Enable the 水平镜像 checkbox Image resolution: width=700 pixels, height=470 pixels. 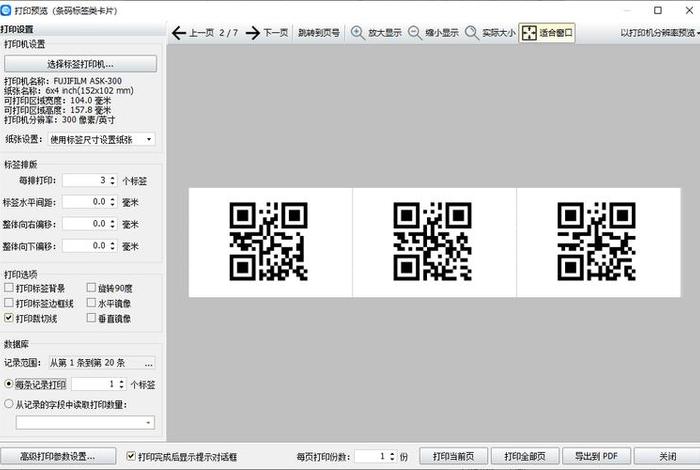91,303
